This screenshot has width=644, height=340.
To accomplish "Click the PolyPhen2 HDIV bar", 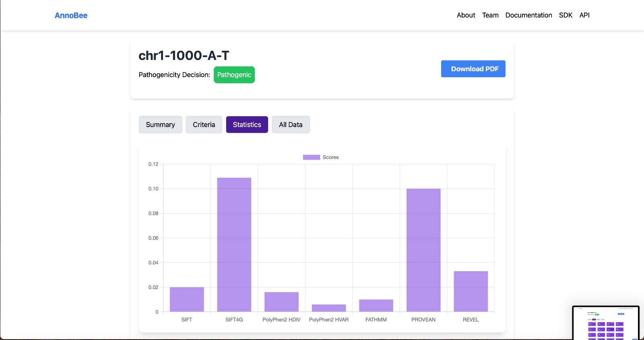I will coord(281,302).
